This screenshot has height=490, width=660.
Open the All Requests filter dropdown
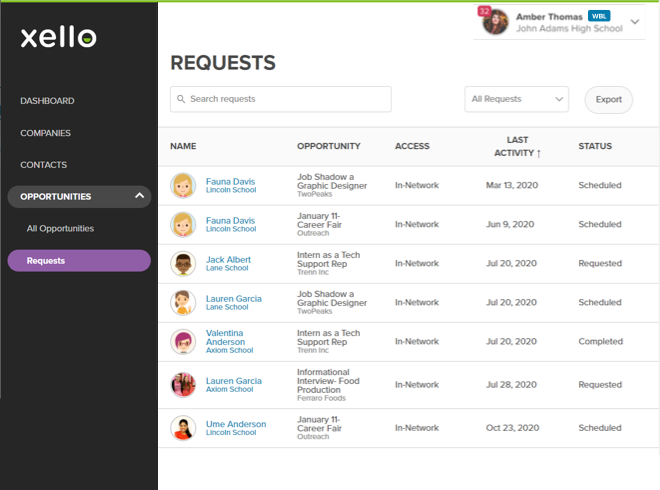(x=516, y=99)
